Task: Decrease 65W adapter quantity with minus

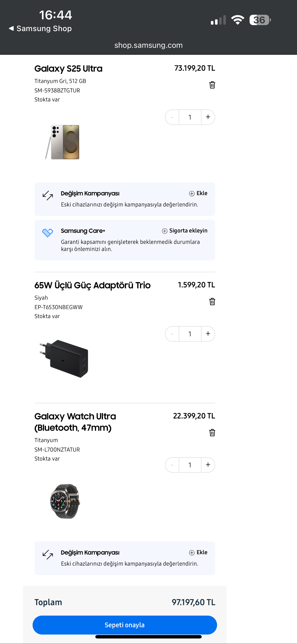Action: 172,334
